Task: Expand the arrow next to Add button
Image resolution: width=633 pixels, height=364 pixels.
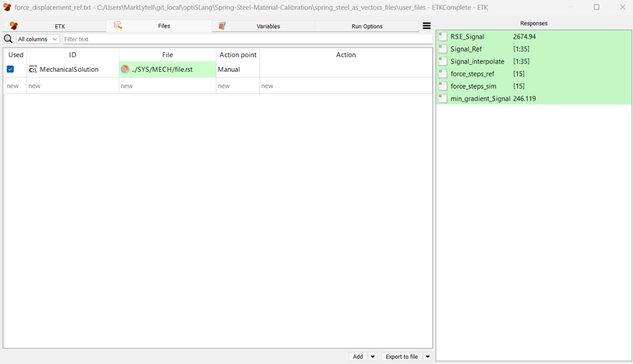Action: pos(373,356)
